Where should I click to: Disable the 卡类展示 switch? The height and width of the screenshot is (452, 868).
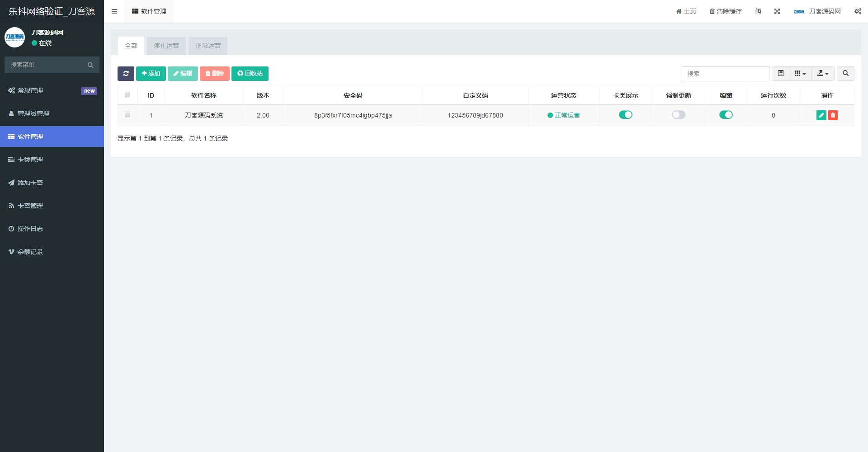tap(625, 115)
